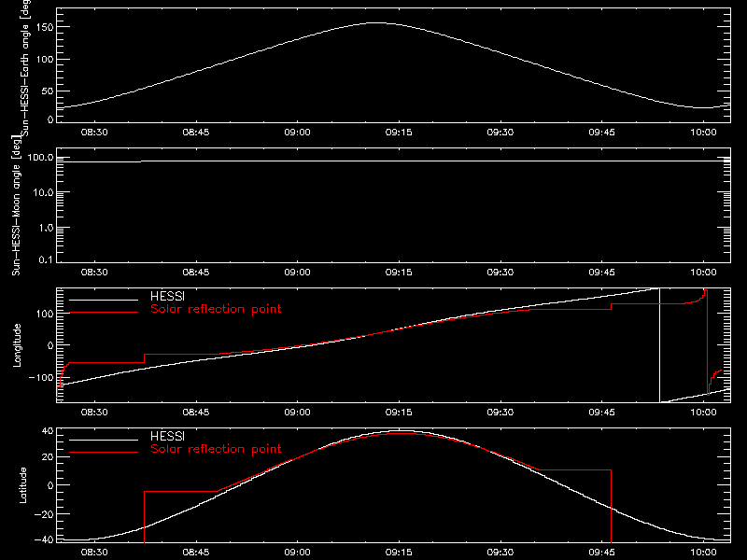This screenshot has height=560, width=747.
Task: Click 09:45 label under Latitude plot
Action: pyautogui.click(x=601, y=552)
